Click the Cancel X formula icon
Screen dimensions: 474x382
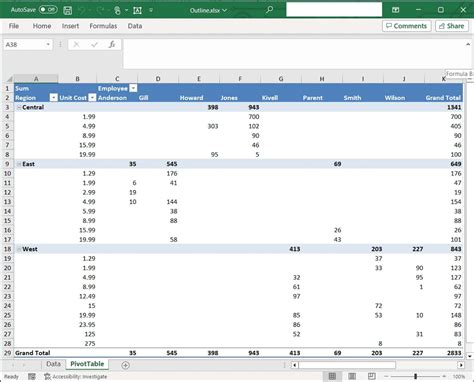(76, 44)
